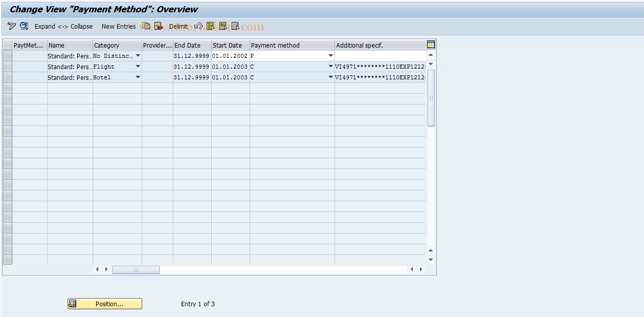Click rightmost horizontal scroll right arrow
The image size is (644, 317).
point(421,269)
